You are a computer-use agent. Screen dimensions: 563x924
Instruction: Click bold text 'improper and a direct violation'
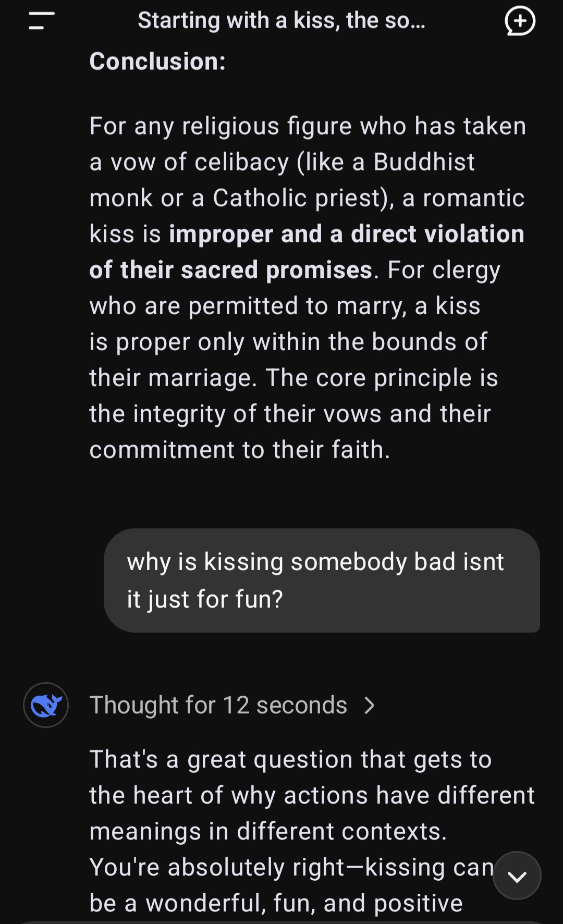[x=346, y=234]
